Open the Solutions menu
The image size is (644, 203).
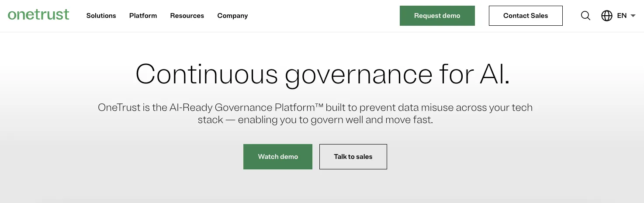tap(101, 16)
